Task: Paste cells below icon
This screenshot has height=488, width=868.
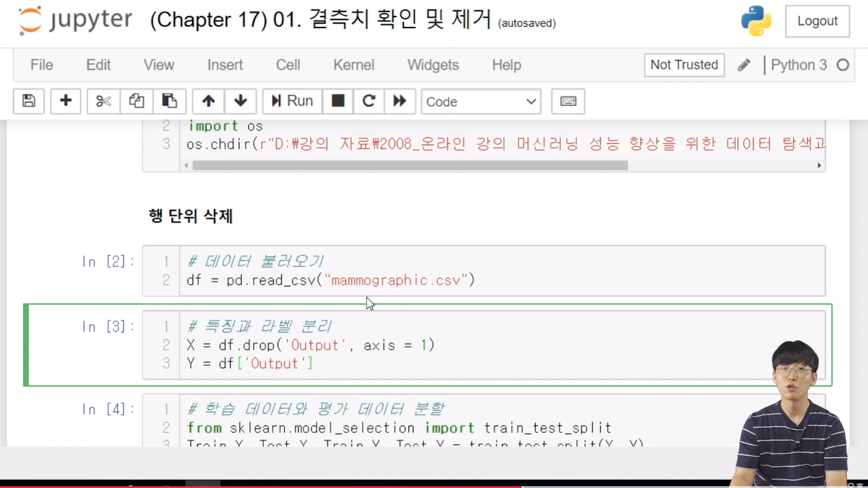Action: coord(170,101)
